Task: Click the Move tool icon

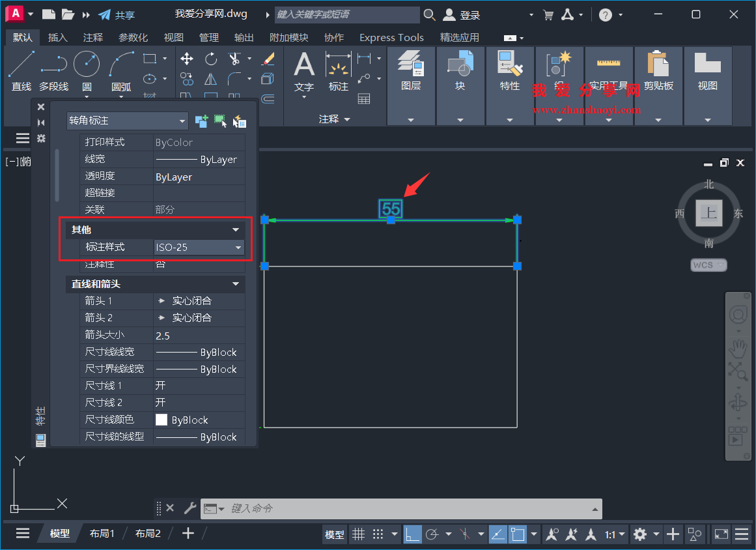Action: point(187,59)
